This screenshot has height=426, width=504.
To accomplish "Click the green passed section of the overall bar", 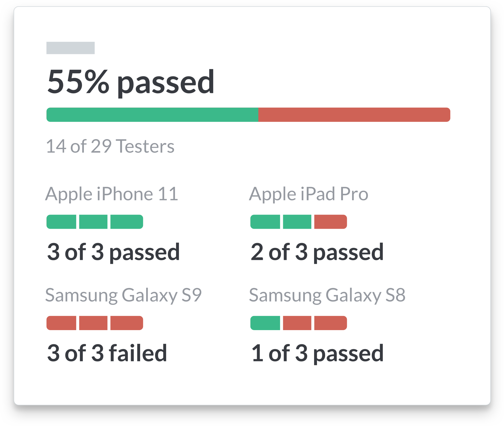I will [152, 115].
